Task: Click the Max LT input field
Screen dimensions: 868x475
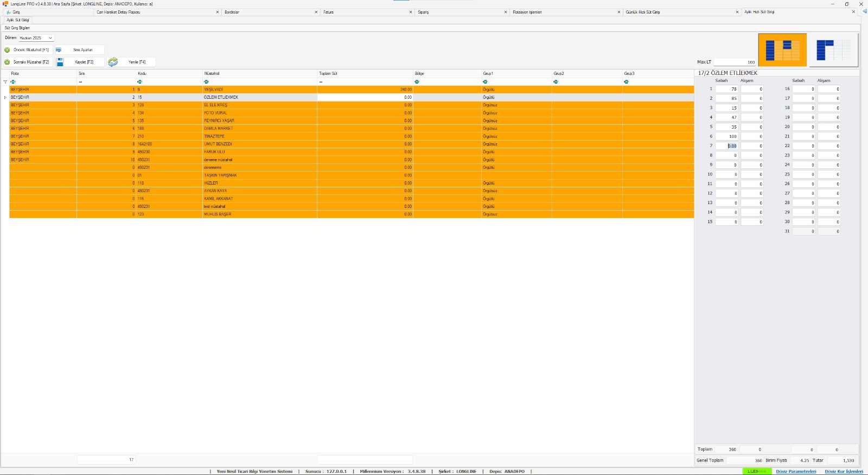Action: click(x=735, y=62)
